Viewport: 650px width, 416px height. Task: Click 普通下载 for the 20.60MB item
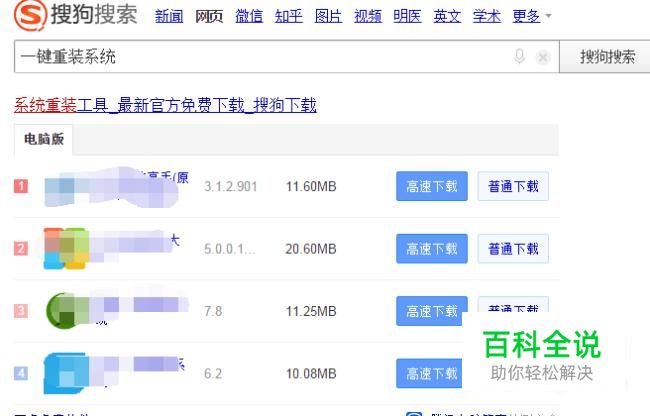(513, 249)
